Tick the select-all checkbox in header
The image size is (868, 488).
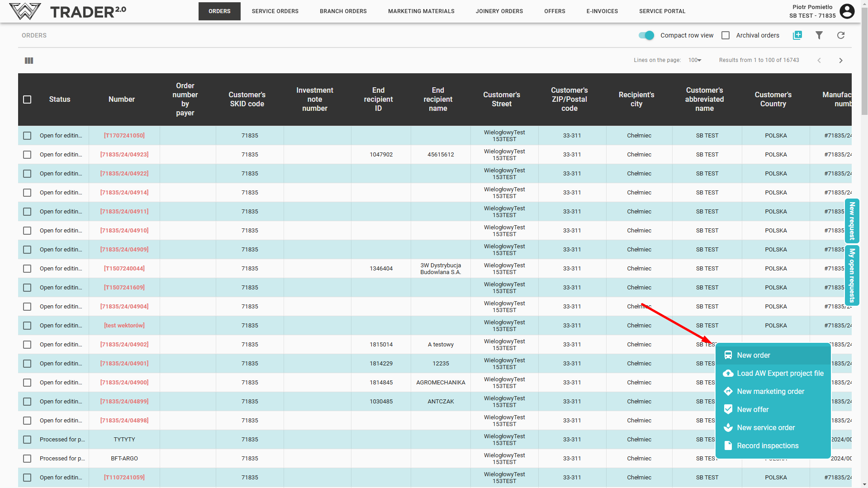pyautogui.click(x=27, y=99)
